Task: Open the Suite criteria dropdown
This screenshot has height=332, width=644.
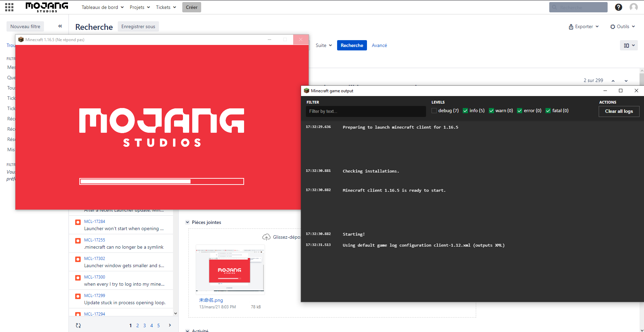Action: tap(324, 45)
